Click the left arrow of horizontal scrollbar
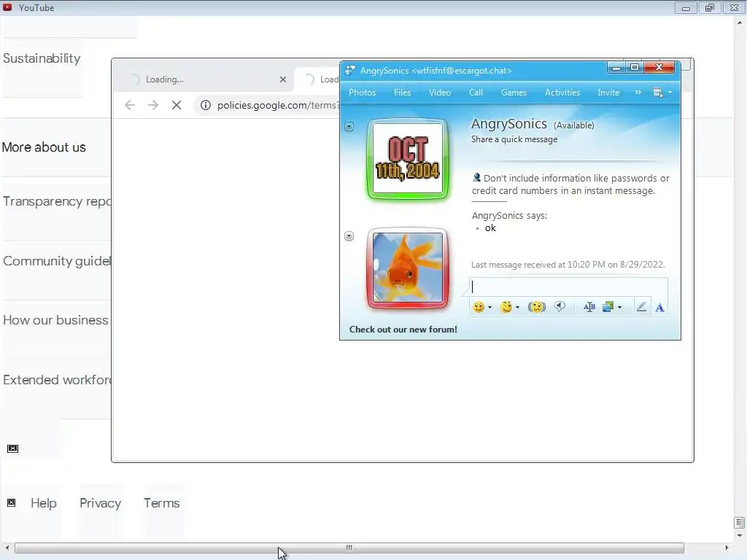747x560 pixels. [x=7, y=548]
